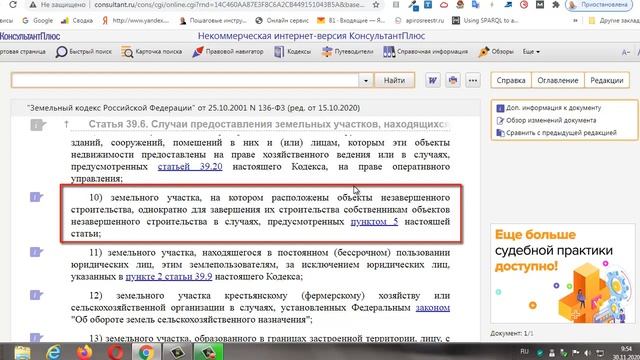Launch Firefox from the taskbar
The width and height of the screenshot is (640, 360).
84,352
